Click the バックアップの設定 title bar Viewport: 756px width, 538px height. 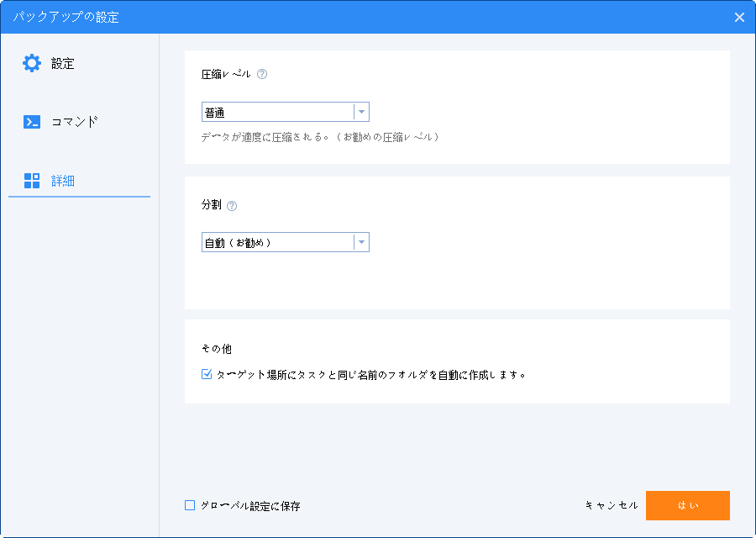point(336,17)
